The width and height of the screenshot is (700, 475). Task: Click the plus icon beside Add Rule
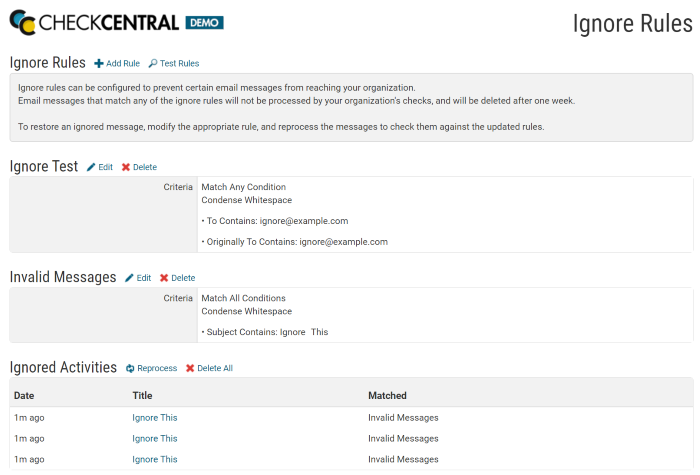[x=99, y=64]
